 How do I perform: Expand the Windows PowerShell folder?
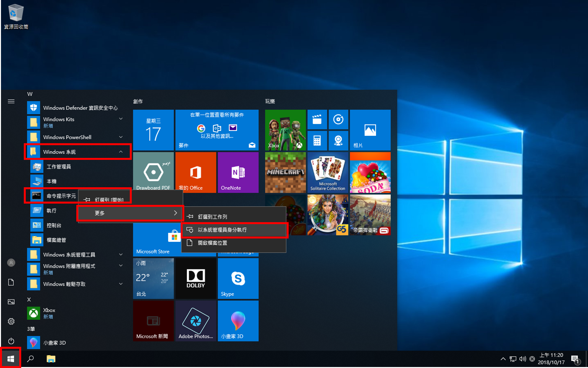[x=77, y=137]
